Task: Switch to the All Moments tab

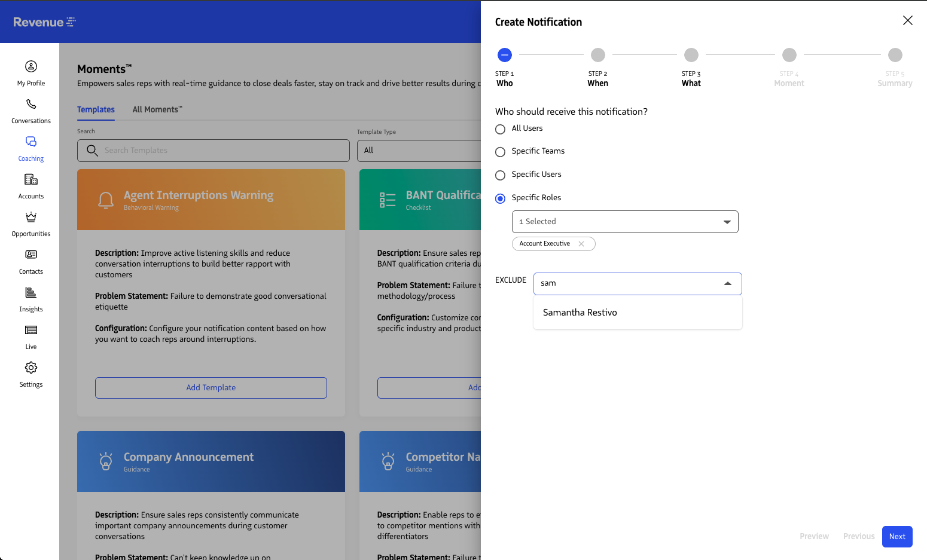Action: tap(157, 109)
